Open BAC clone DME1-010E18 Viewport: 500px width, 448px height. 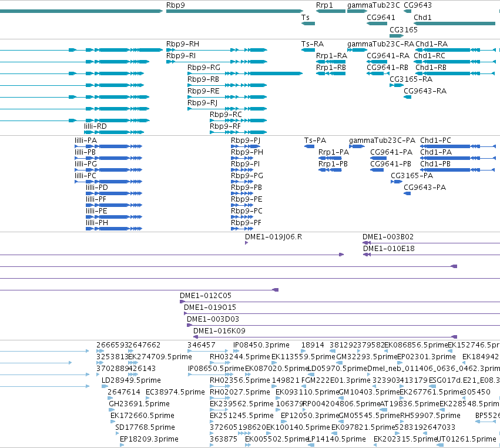[389, 249]
